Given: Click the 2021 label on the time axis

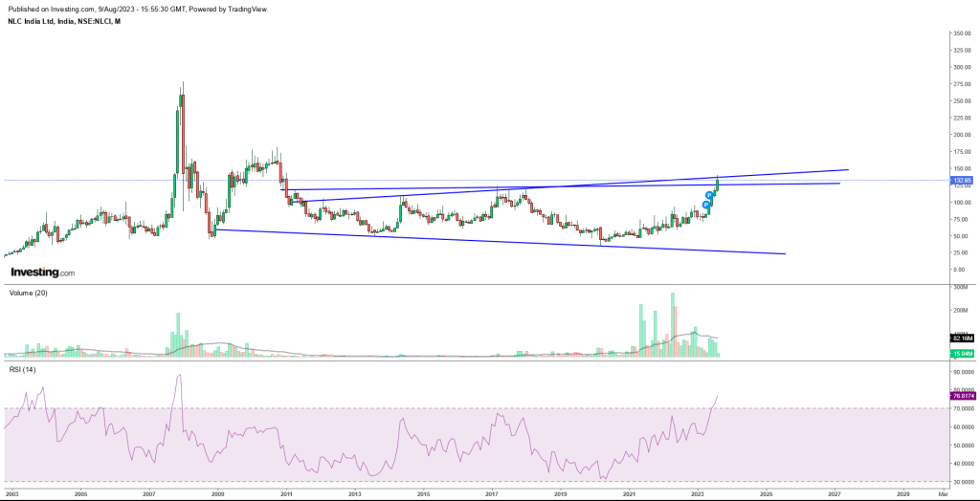Looking at the screenshot, I should (630, 494).
